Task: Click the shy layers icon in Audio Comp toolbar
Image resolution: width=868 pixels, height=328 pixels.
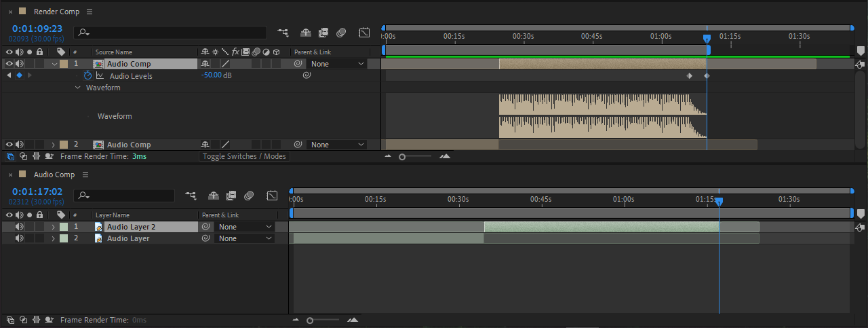Action: (x=214, y=196)
